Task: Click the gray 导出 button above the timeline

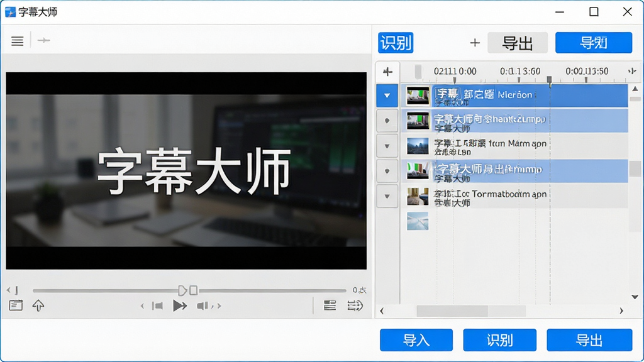Action: coord(518,43)
